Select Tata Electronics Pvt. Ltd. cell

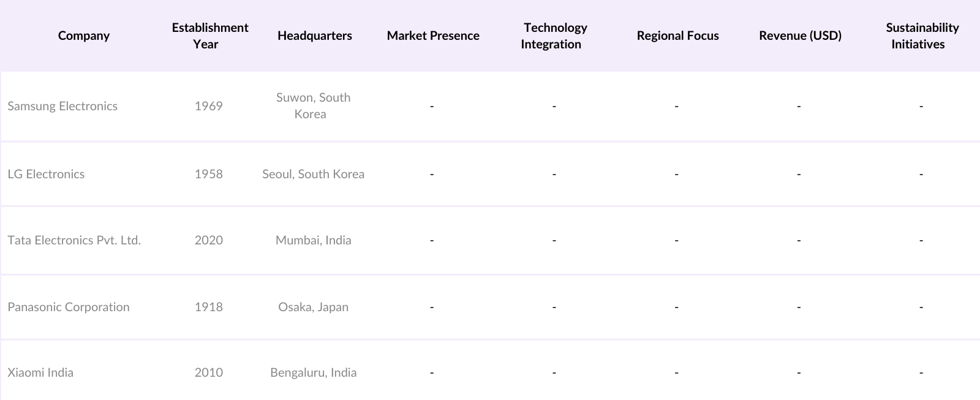click(x=74, y=240)
